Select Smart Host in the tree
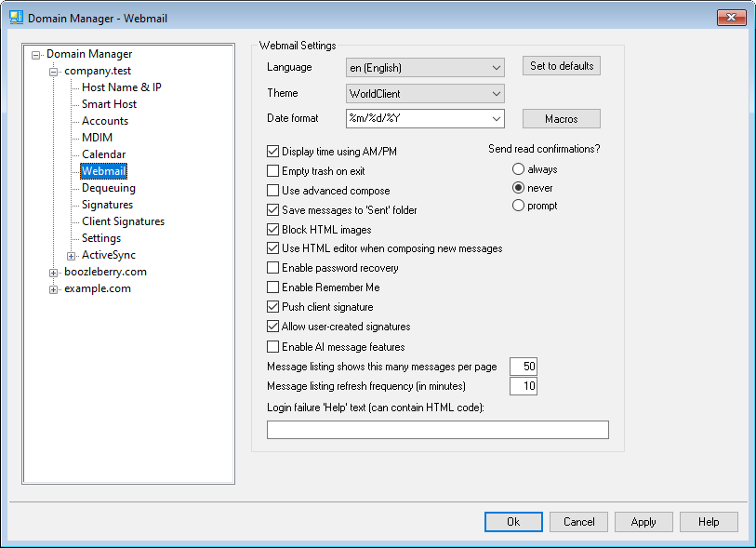Screen dimensions: 756x548 click(x=109, y=104)
